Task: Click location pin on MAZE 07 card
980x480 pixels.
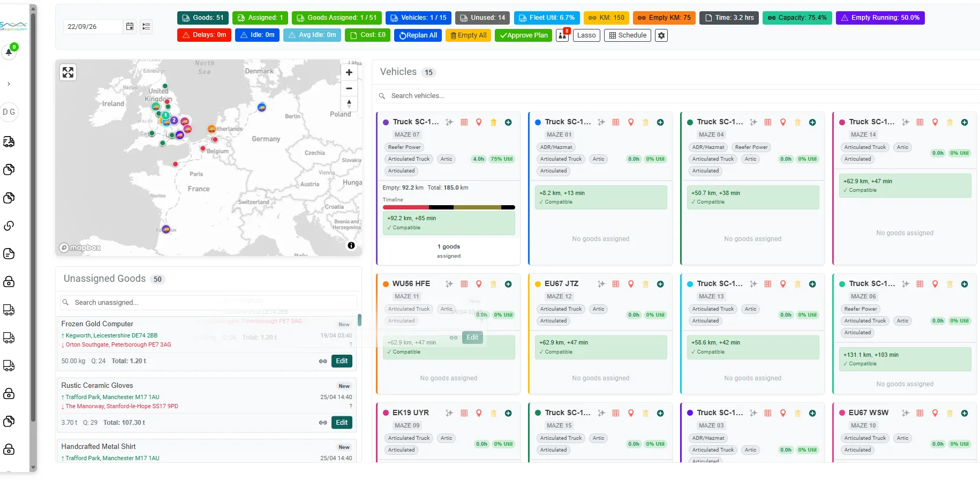Action: (479, 122)
